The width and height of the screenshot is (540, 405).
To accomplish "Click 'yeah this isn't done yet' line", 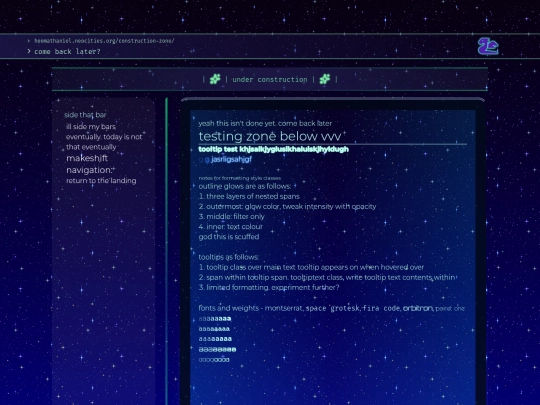I will (265, 123).
